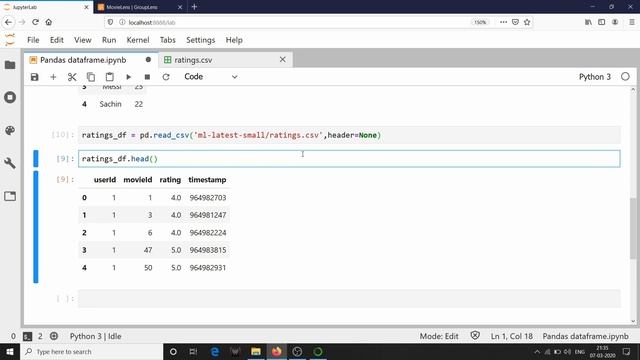This screenshot has width=640, height=360.
Task: Open Task View on taskbar
Action: [x=193, y=351]
